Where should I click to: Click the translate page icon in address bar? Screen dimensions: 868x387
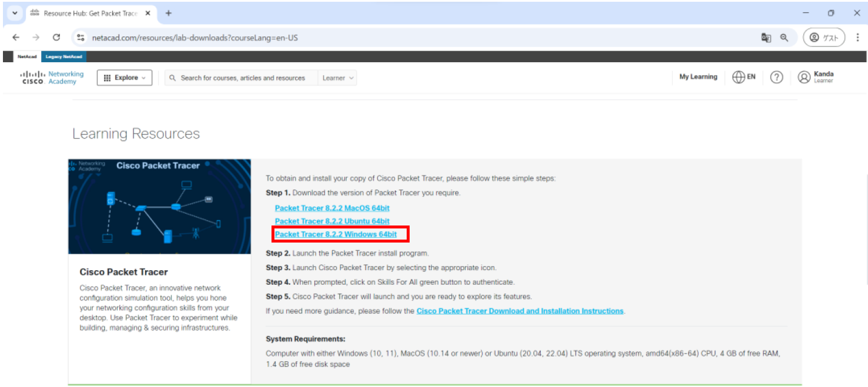[x=766, y=38]
